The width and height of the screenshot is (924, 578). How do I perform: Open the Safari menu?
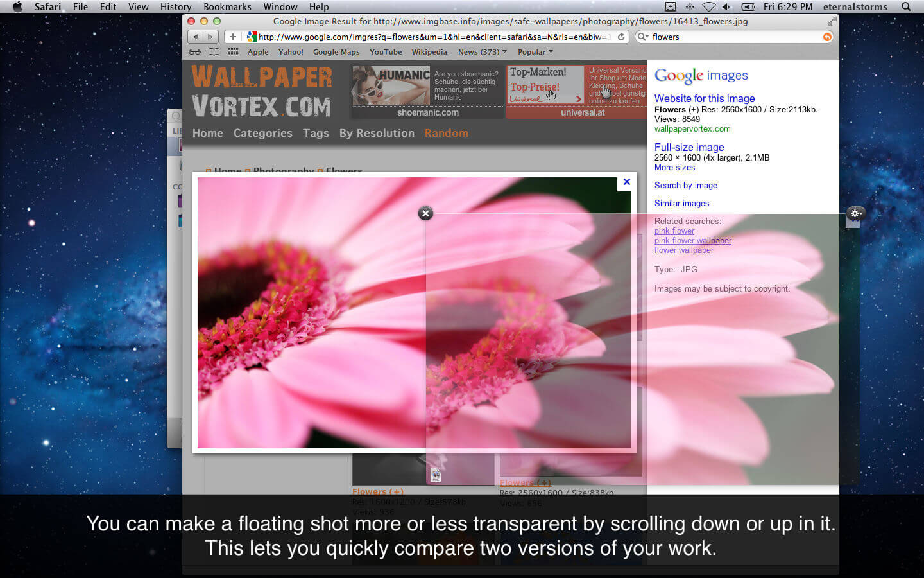click(47, 7)
